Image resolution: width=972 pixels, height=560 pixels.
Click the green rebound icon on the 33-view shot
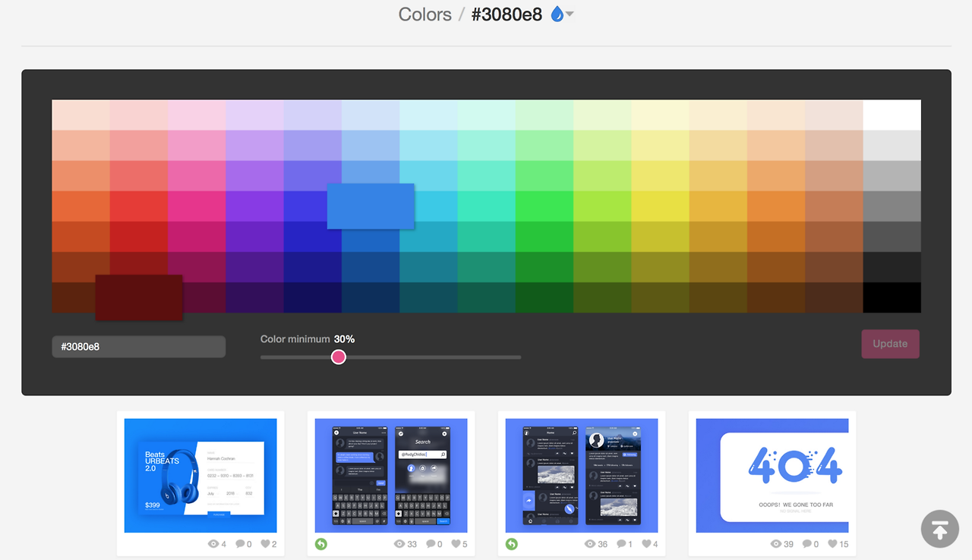pyautogui.click(x=321, y=544)
